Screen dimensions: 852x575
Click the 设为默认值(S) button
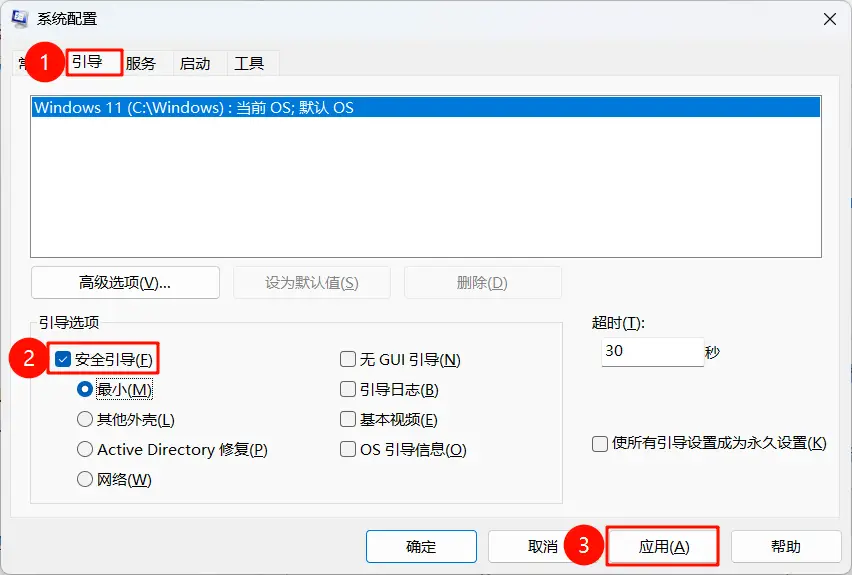pos(312,283)
